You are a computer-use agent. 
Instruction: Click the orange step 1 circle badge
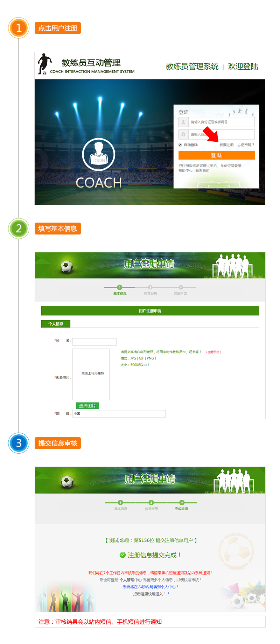19,28
